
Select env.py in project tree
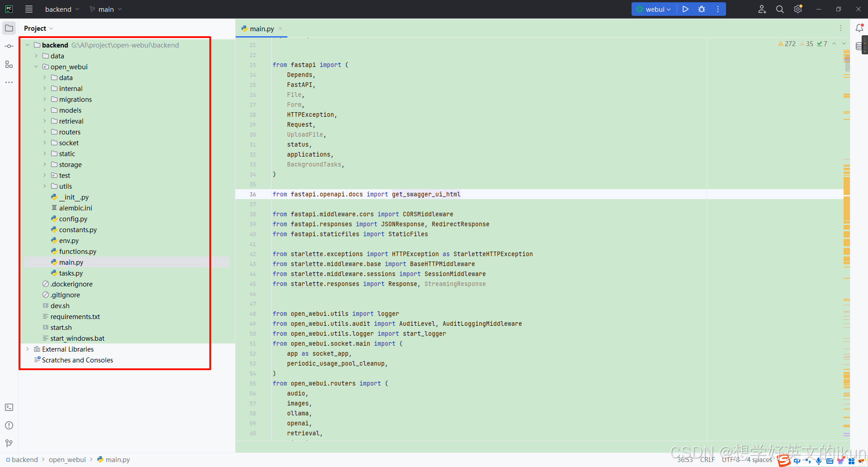(69, 241)
